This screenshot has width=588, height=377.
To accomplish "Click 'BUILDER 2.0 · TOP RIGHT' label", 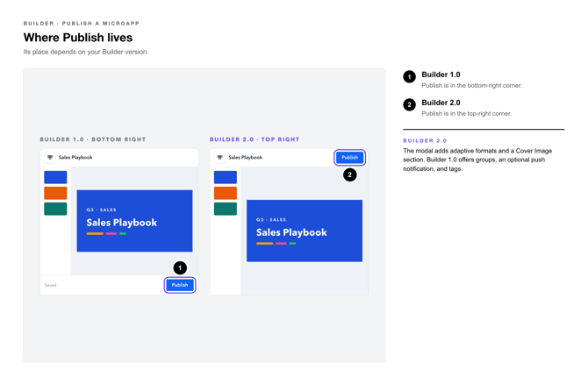I will point(255,139).
